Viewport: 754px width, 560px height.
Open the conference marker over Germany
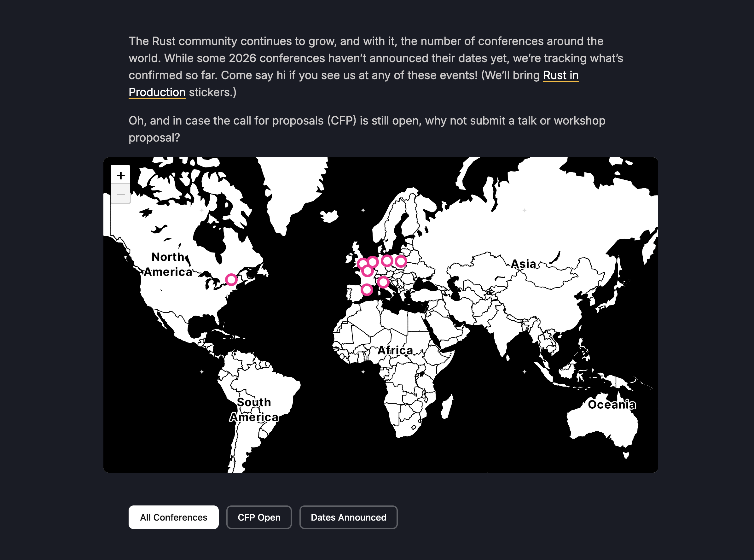click(387, 261)
